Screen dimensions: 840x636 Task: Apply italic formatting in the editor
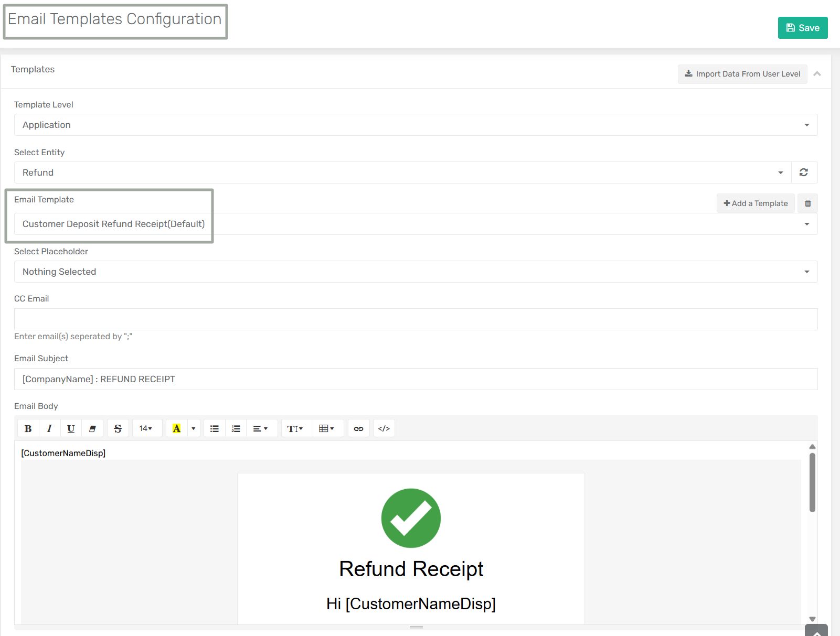[x=49, y=428]
